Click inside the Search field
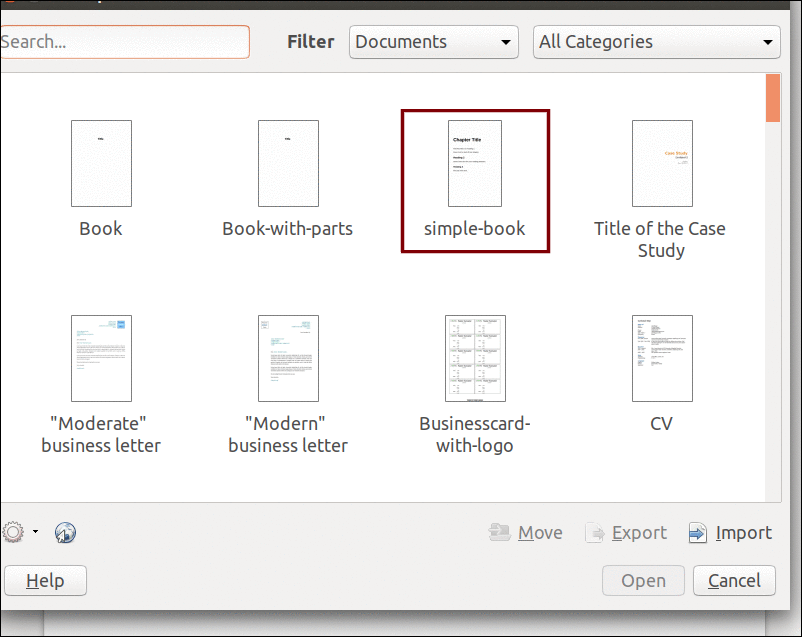Screen dimensions: 802x637 point(125,42)
